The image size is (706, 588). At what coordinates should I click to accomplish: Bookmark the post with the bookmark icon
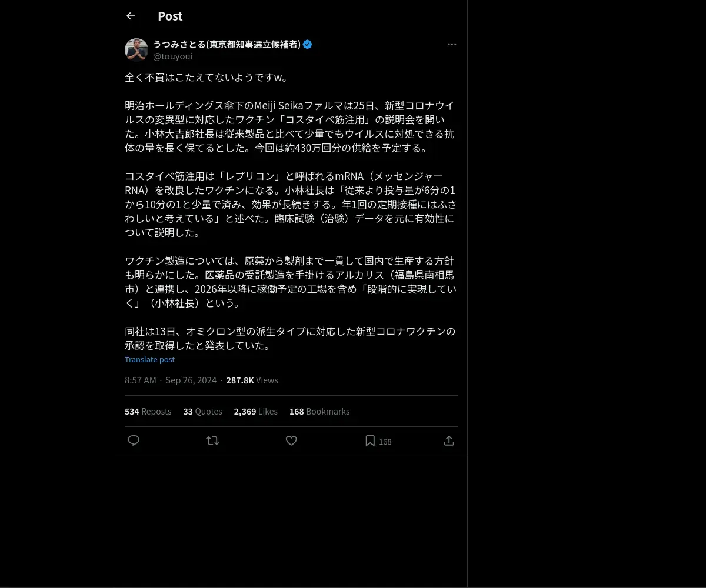pos(370,440)
